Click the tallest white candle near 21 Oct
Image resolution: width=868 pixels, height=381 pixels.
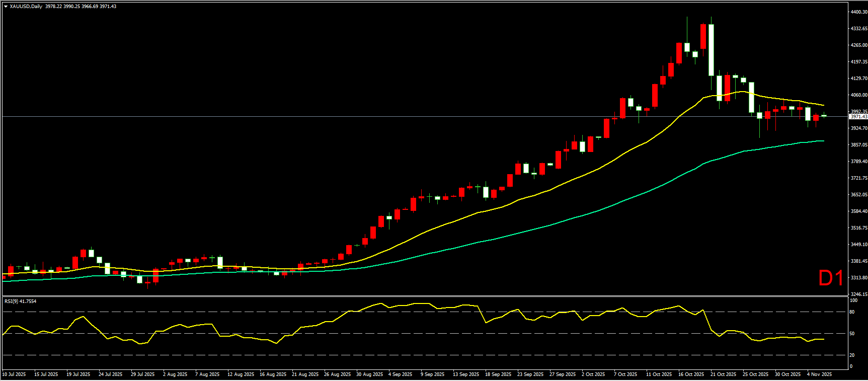click(711, 50)
